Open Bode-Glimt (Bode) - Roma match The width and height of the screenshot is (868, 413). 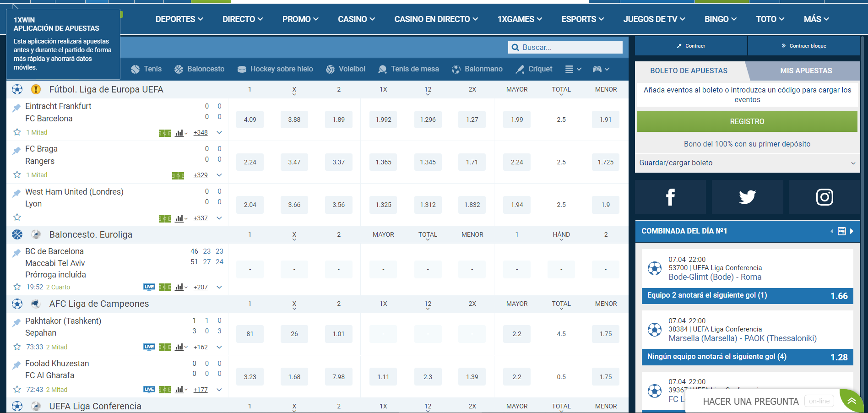pyautogui.click(x=715, y=277)
